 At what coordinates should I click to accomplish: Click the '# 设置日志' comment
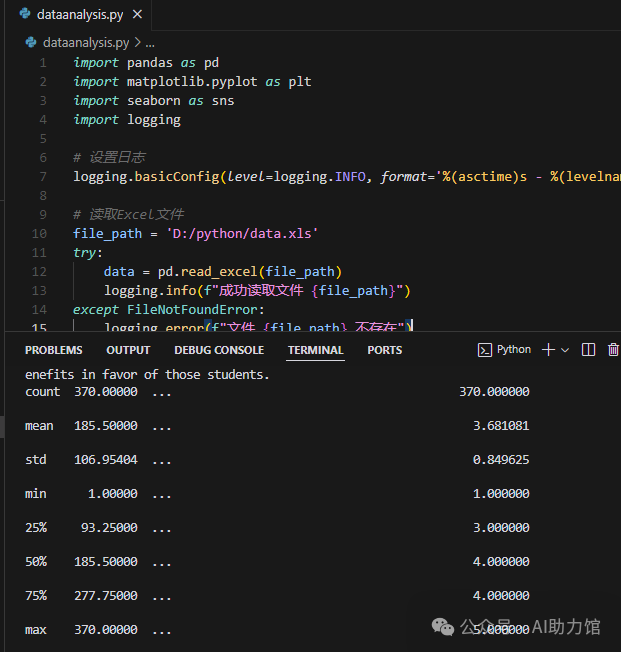(x=109, y=158)
